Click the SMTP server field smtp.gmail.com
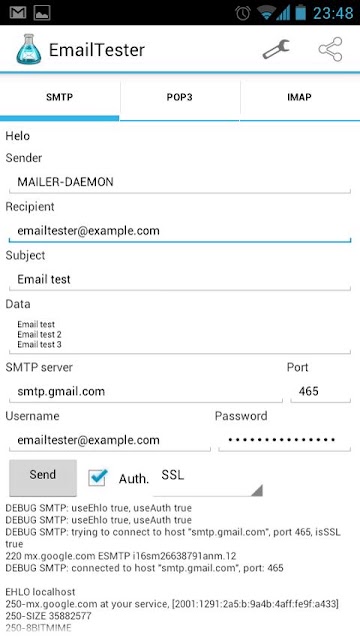This screenshot has width=360, height=640. pos(146,391)
